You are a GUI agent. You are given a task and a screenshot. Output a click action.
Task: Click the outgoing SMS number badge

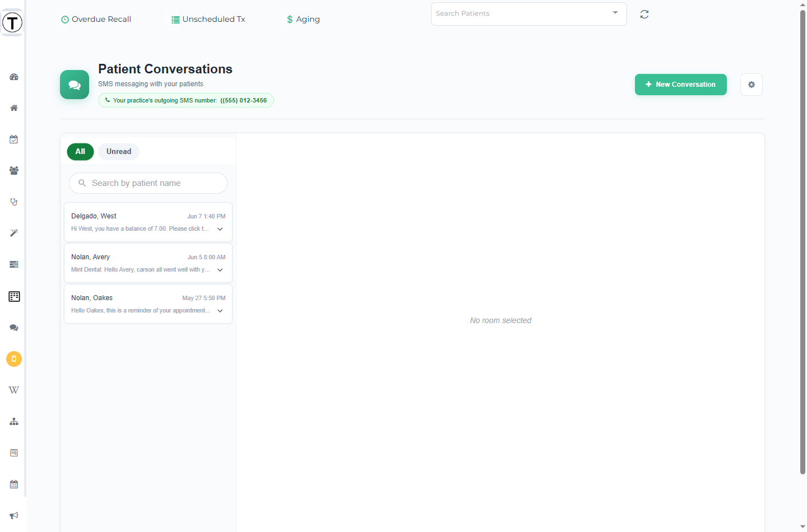tap(186, 100)
